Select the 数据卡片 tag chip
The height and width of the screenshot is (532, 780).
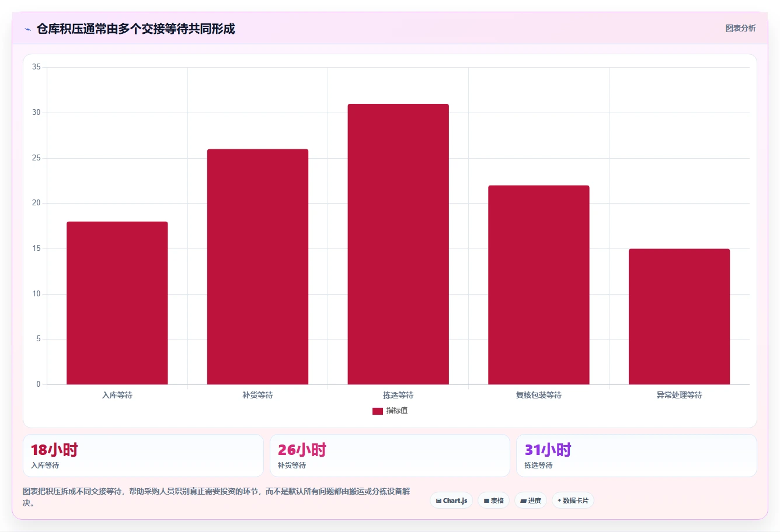tap(573, 501)
